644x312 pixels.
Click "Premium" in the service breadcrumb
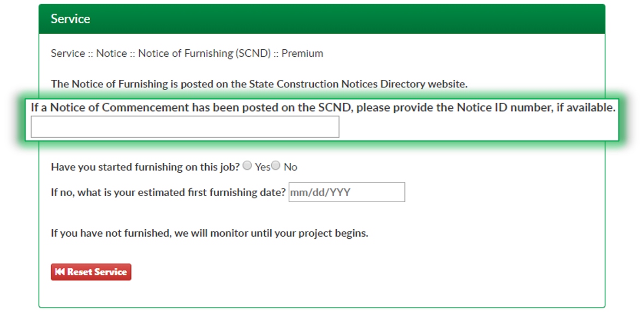coord(302,54)
